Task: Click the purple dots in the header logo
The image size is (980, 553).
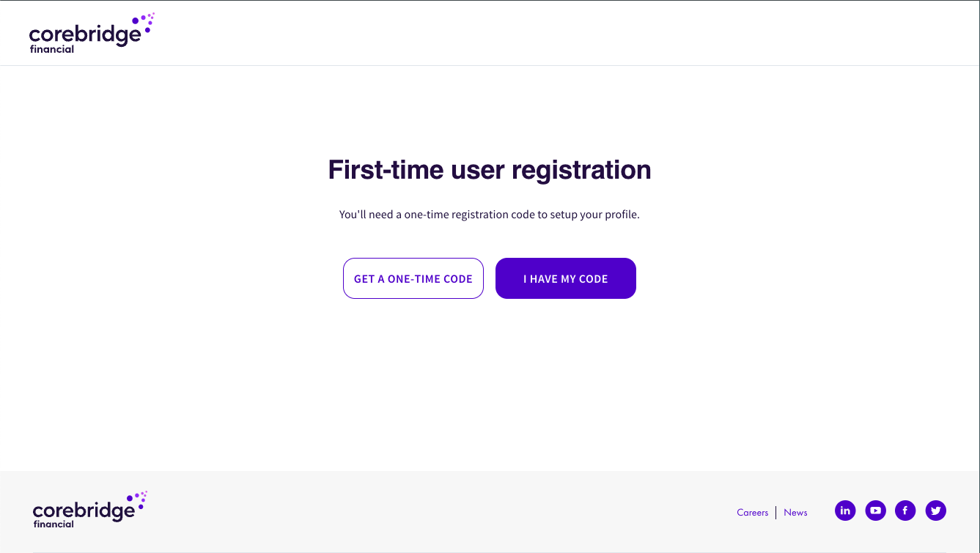Action: pos(145,21)
